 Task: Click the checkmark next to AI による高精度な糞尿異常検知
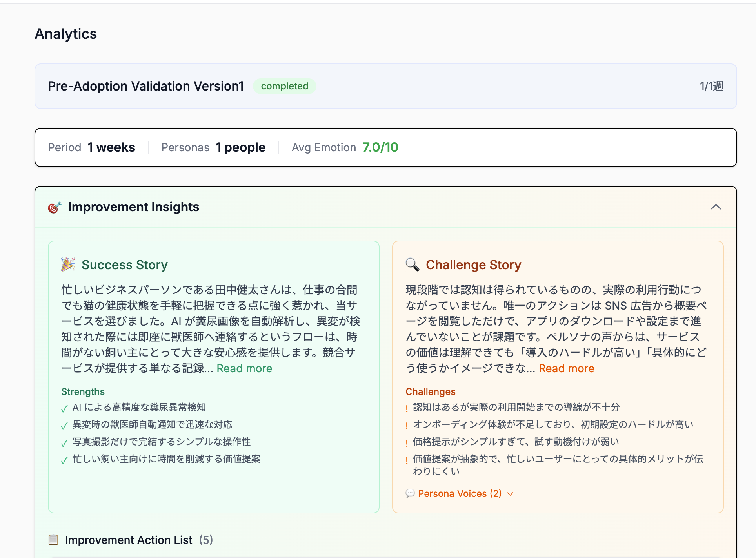(64, 409)
